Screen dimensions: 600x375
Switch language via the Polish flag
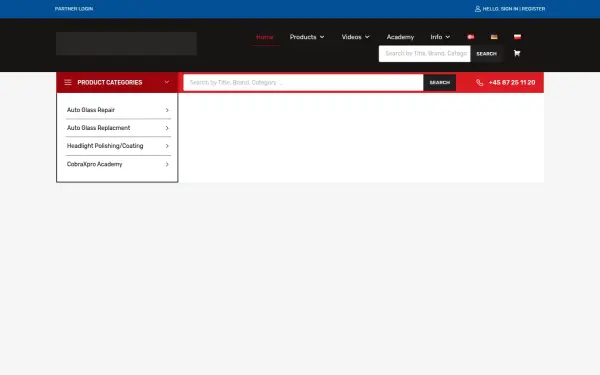tap(517, 37)
